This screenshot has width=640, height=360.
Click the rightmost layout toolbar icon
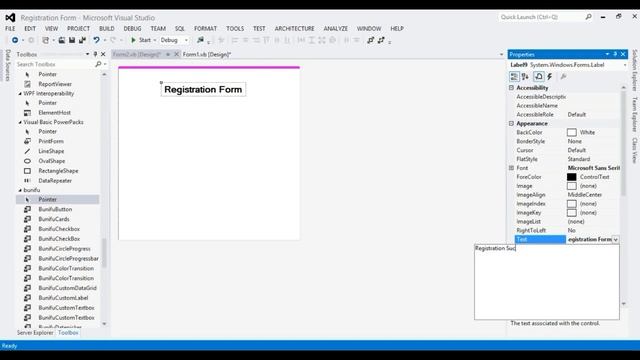point(381,40)
